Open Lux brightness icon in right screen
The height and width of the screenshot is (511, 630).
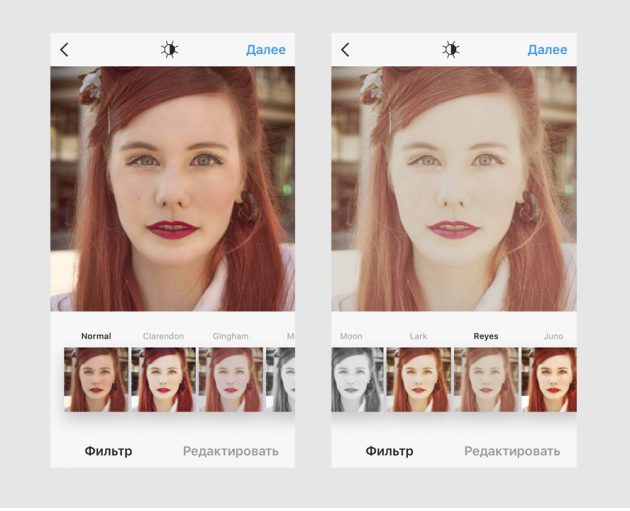pos(451,50)
